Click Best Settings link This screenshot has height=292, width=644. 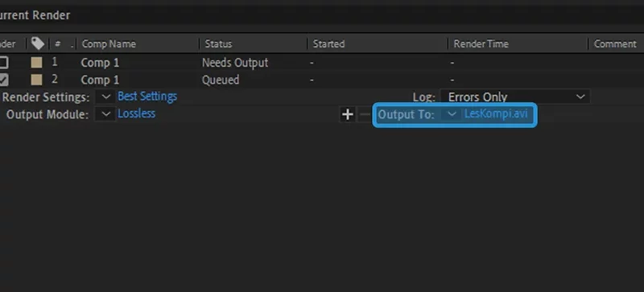tap(147, 97)
